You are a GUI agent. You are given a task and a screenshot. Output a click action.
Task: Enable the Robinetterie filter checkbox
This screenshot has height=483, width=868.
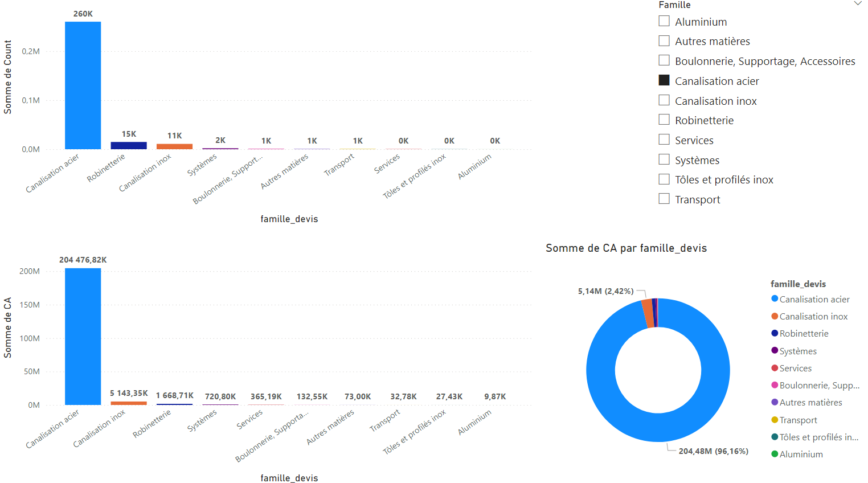664,120
